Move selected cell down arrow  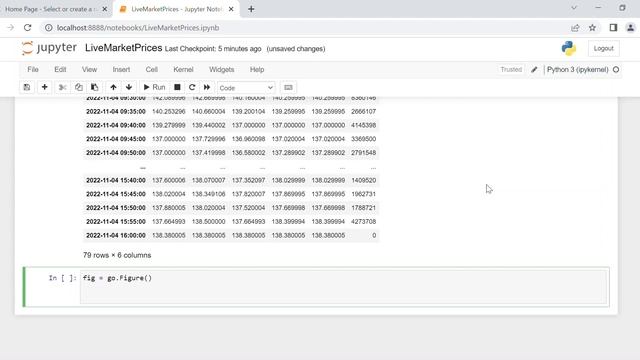pos(129,87)
